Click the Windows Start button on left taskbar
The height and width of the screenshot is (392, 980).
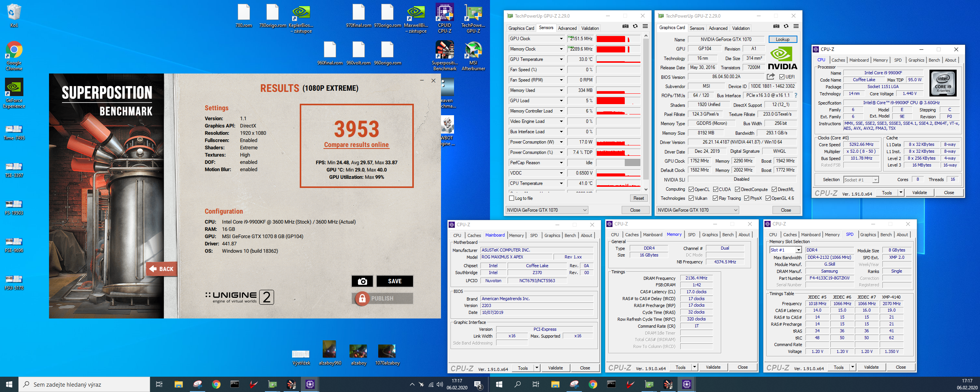point(9,384)
